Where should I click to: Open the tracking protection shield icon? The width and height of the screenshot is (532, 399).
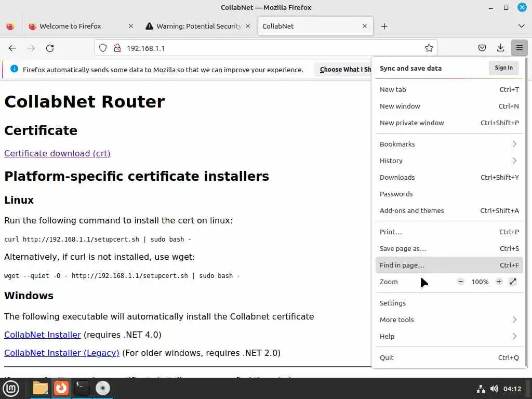103,48
